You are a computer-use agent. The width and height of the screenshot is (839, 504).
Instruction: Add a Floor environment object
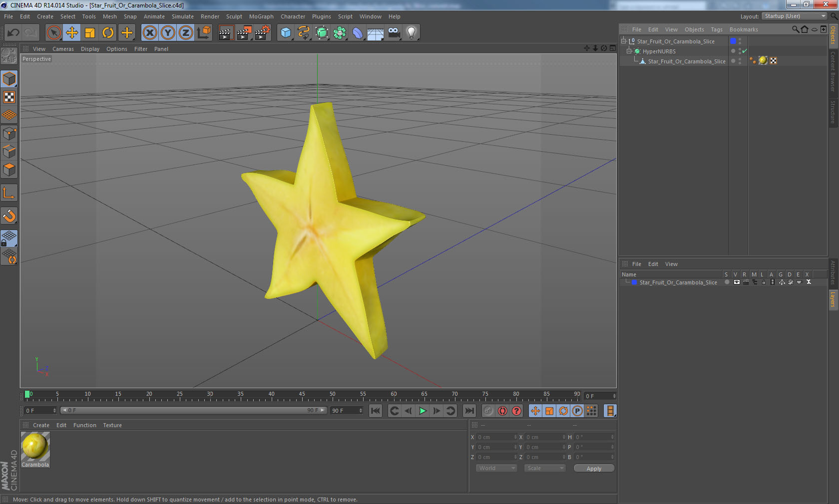(376, 33)
